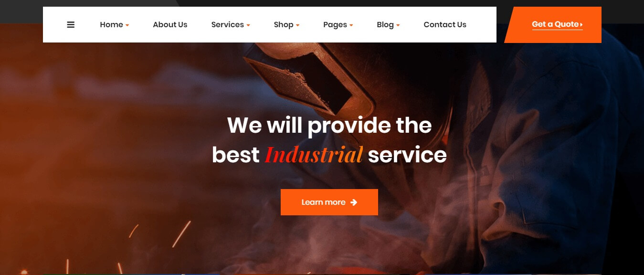
Task: Click the italic word Industrial in the headline
Action: coord(314,155)
